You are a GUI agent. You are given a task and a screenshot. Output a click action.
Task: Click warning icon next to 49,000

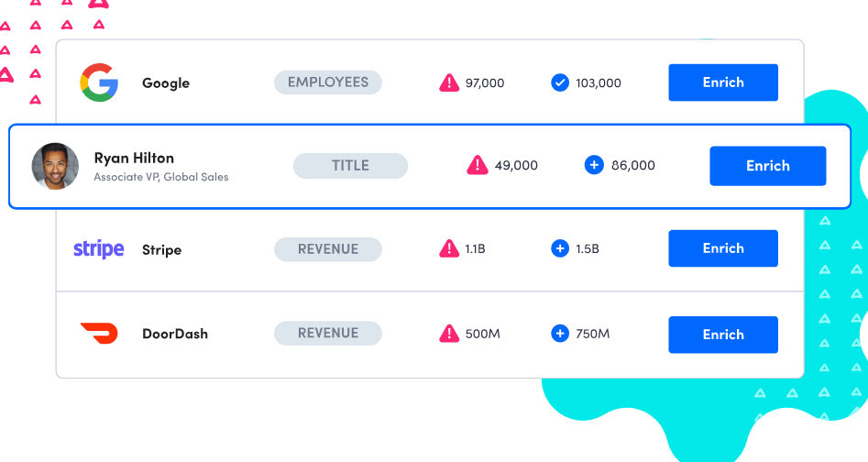click(x=478, y=165)
